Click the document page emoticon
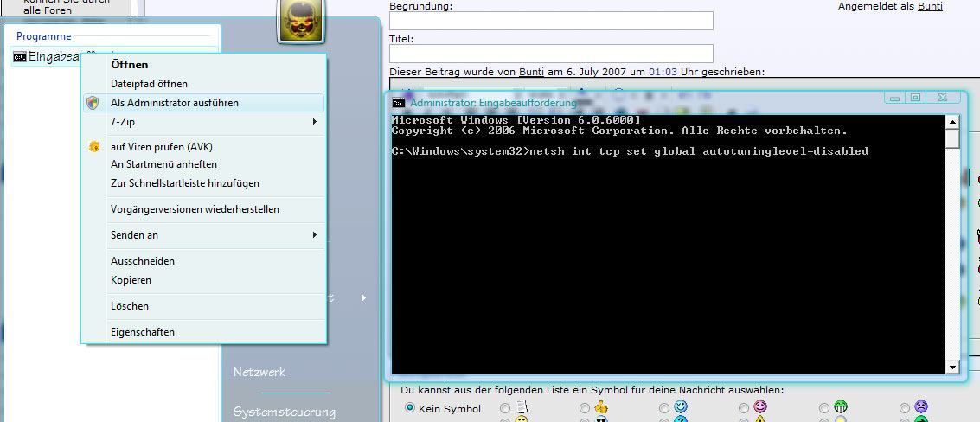Screen dimensions: 980x422 (522, 407)
